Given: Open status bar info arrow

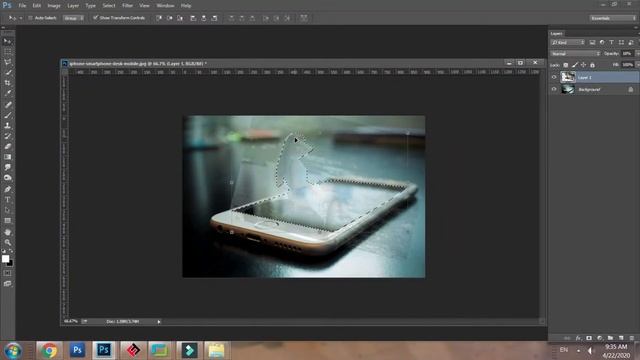Looking at the screenshot, I should tap(159, 322).
